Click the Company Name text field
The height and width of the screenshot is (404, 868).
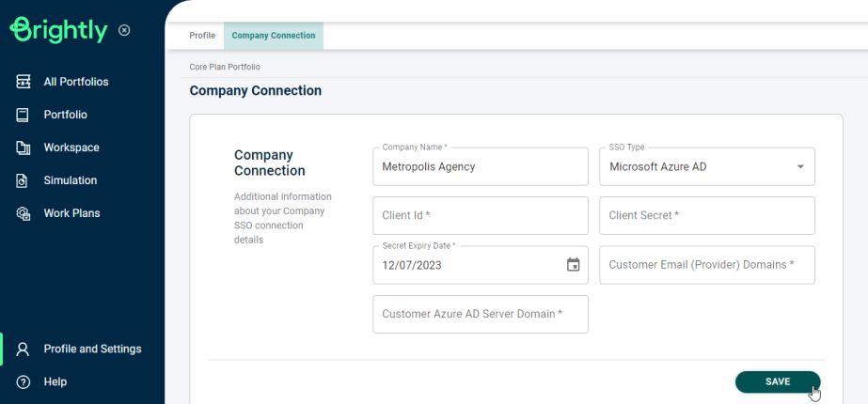coord(481,166)
